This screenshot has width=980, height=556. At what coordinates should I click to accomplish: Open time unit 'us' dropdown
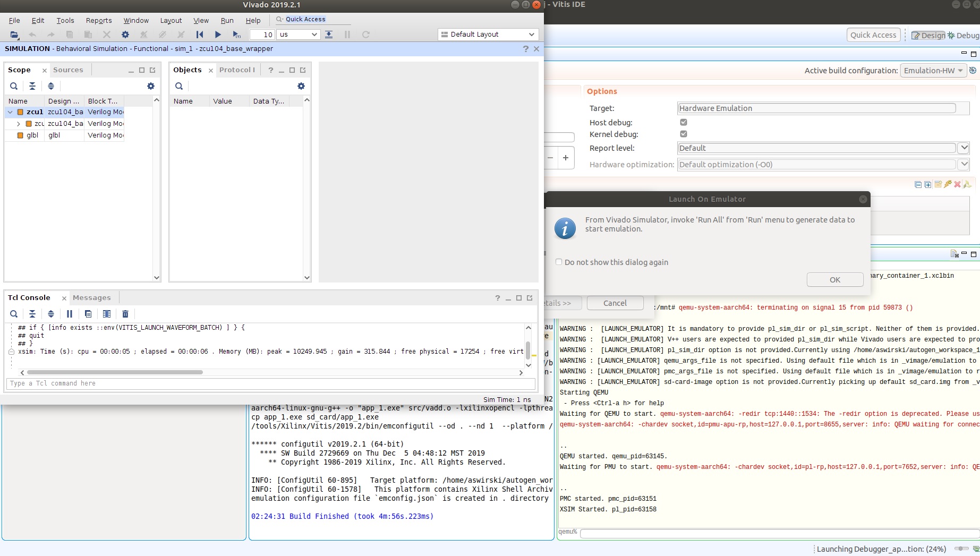[x=299, y=35]
